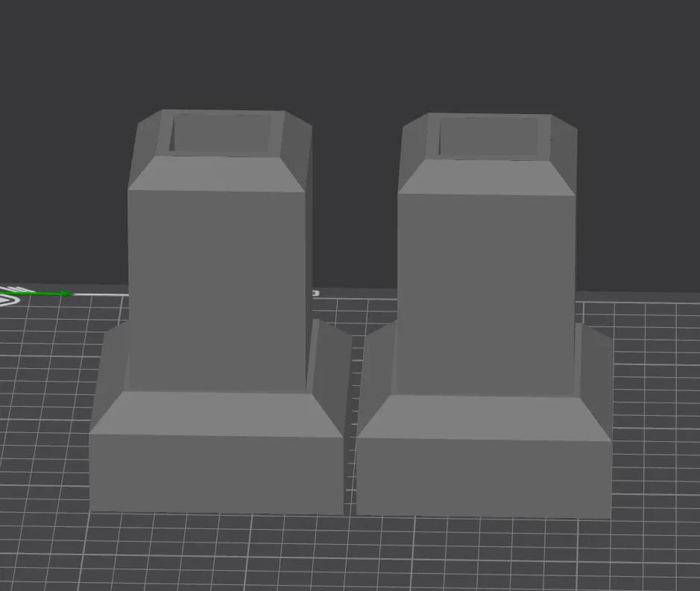Click the rectangular top opening of the right model
This screenshot has height=591, width=700.
[x=489, y=137]
